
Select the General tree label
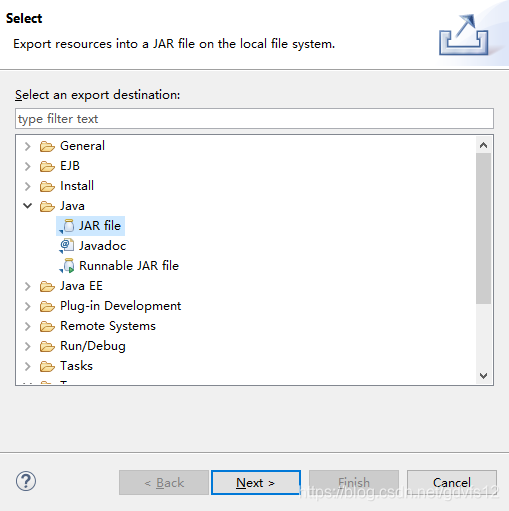point(82,146)
